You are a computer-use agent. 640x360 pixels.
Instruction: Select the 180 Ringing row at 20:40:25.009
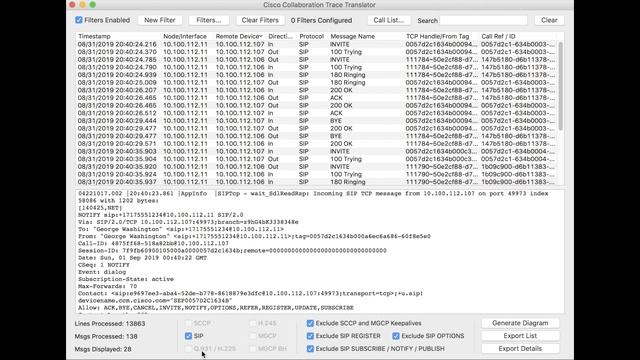point(316,82)
